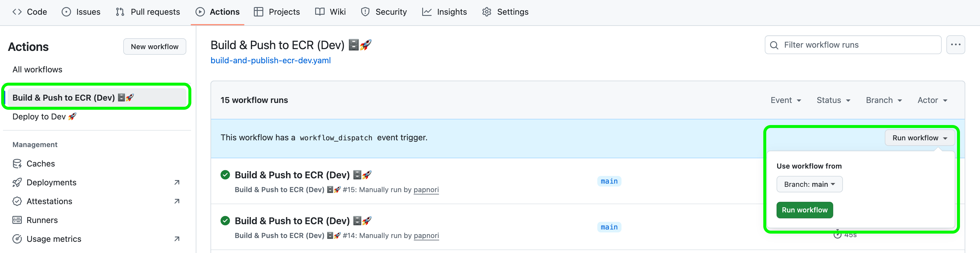Open Deployments via the rocket icon
Image resolution: width=980 pixels, height=253 pixels.
pyautogui.click(x=17, y=182)
